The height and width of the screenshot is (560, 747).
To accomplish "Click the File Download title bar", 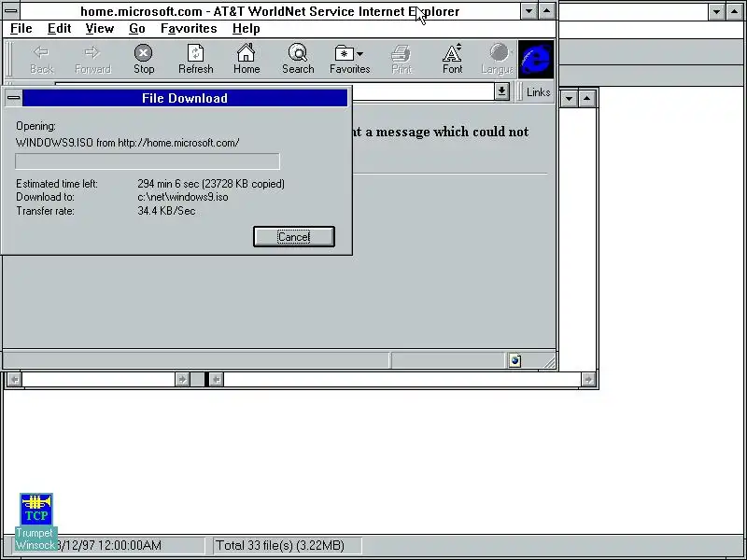I will [185, 98].
